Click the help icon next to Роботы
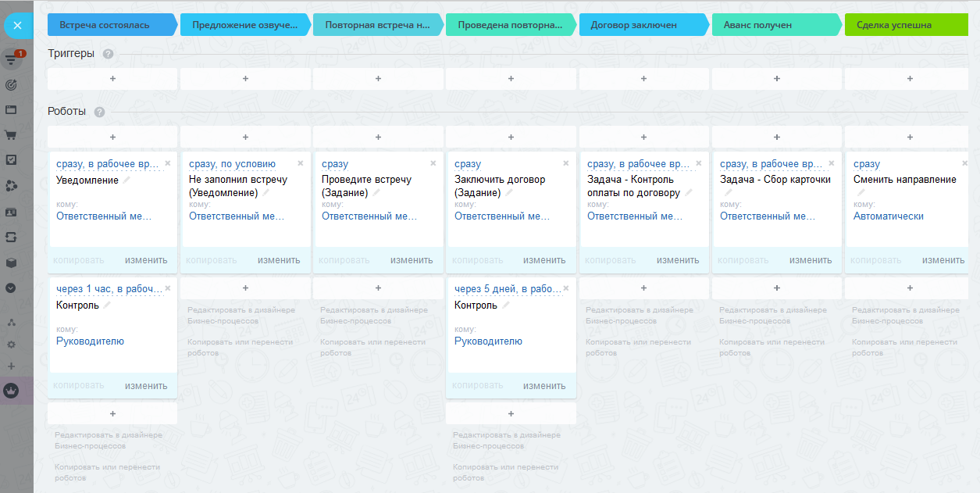 (99, 112)
